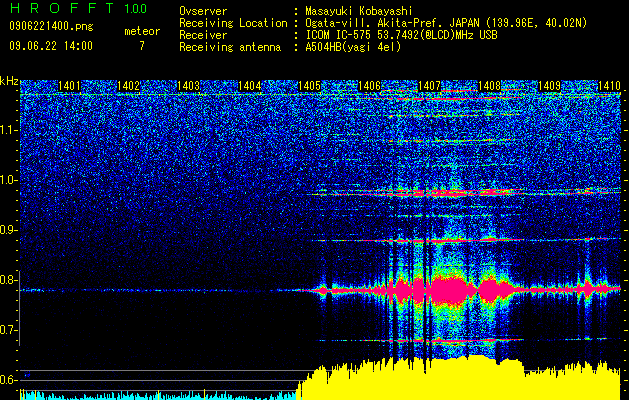Screen dimensions: 629x400
Task: Click the 1408 time marker
Action: coord(489,86)
